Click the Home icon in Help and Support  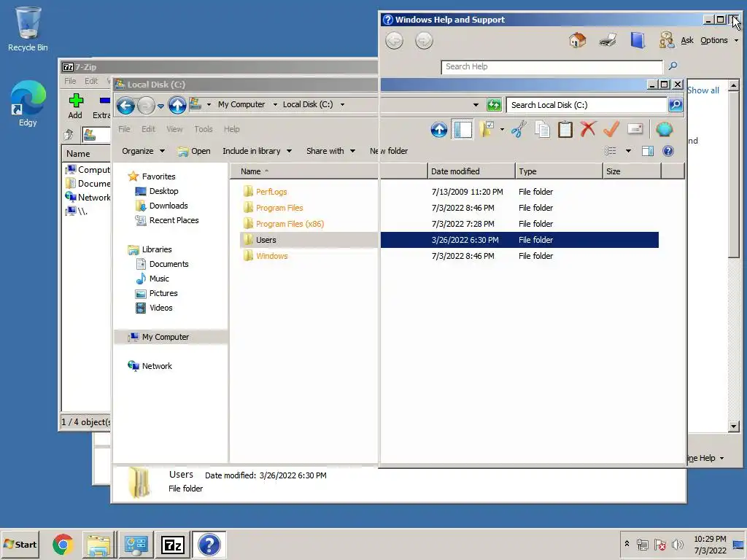click(x=578, y=41)
